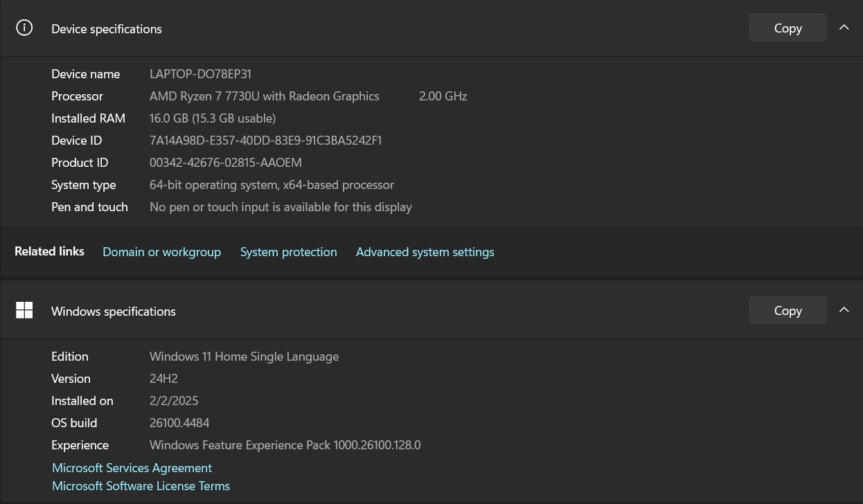Screen dimensions: 863x504
Task: Click the Installed on label
Action: (82, 401)
